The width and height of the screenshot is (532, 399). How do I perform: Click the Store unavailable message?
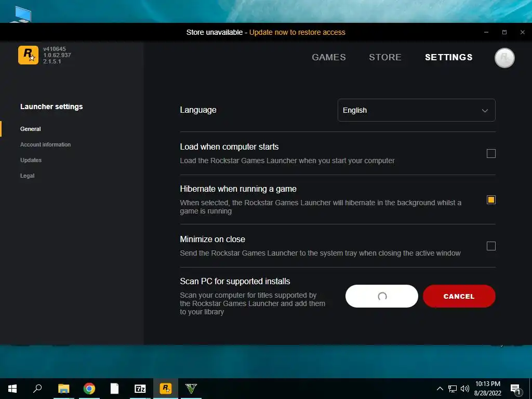[x=215, y=32]
